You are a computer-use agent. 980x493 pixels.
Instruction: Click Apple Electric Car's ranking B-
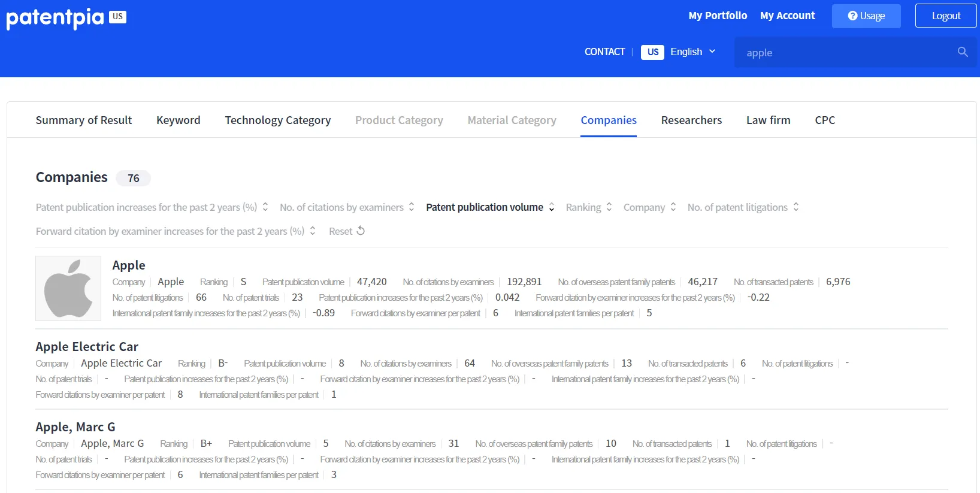point(223,364)
